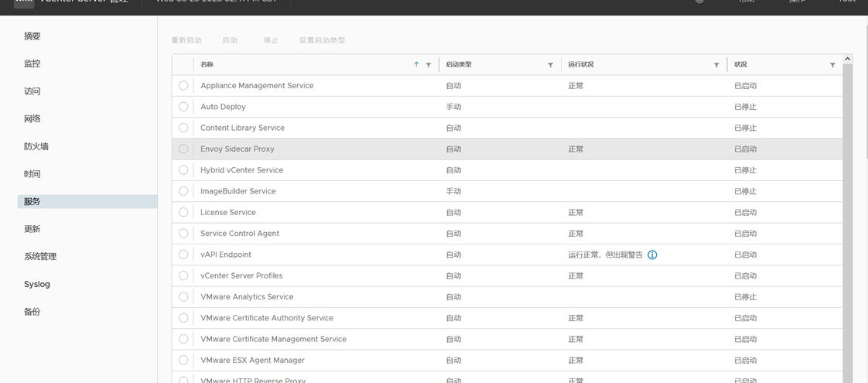Image resolution: width=868 pixels, height=383 pixels.
Task: Select the VMware ESX Agent Manager radio button
Action: click(183, 360)
